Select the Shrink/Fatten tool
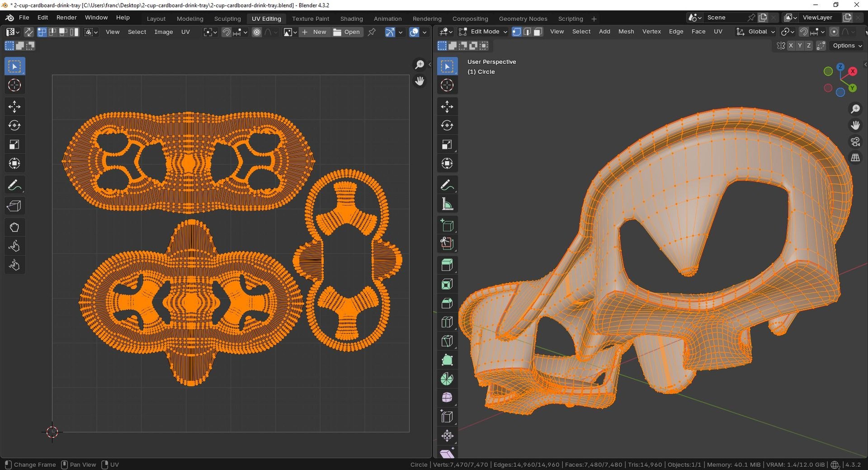 coord(447,436)
